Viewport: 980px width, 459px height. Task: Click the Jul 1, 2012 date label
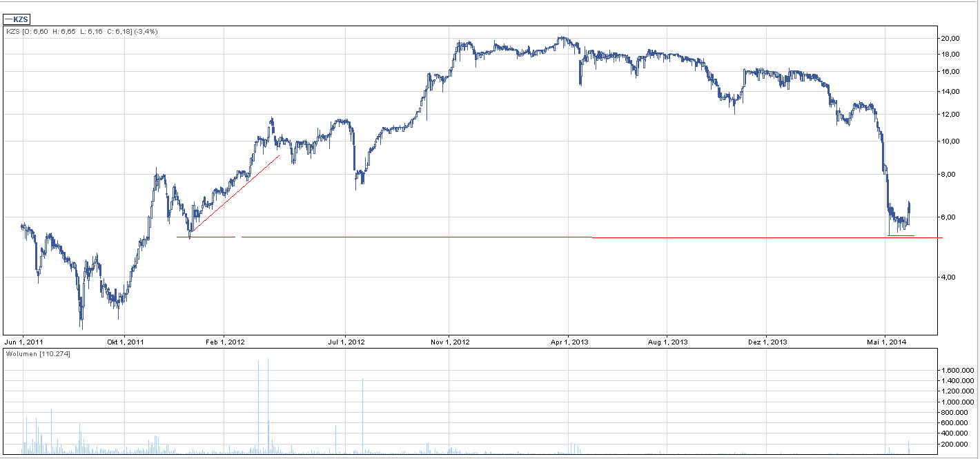346,342
